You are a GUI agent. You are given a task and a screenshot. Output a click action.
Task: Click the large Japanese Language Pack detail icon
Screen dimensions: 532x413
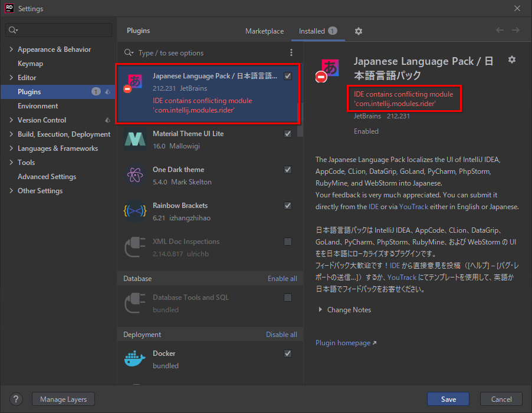pyautogui.click(x=327, y=70)
